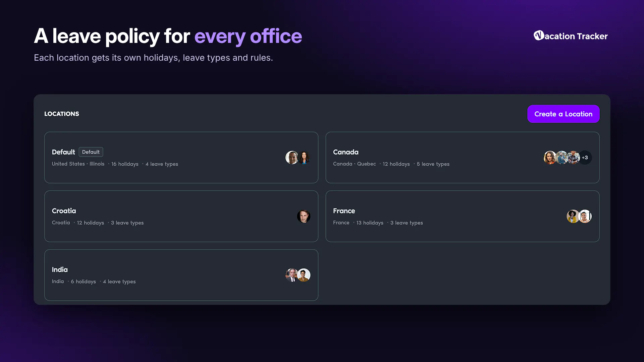Click '4 leave types' in Default card
The image size is (644, 362).
click(x=162, y=164)
